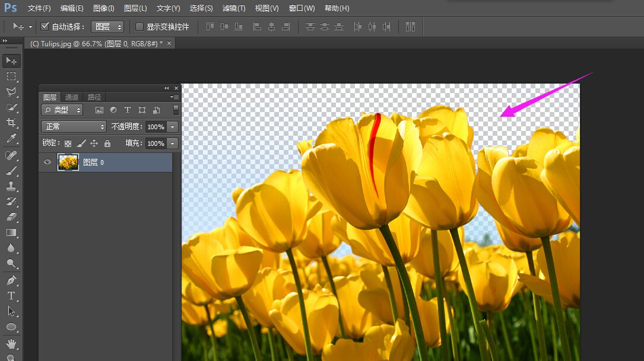Select the Pen tool
Viewport: 644px width, 361px height.
tap(11, 280)
